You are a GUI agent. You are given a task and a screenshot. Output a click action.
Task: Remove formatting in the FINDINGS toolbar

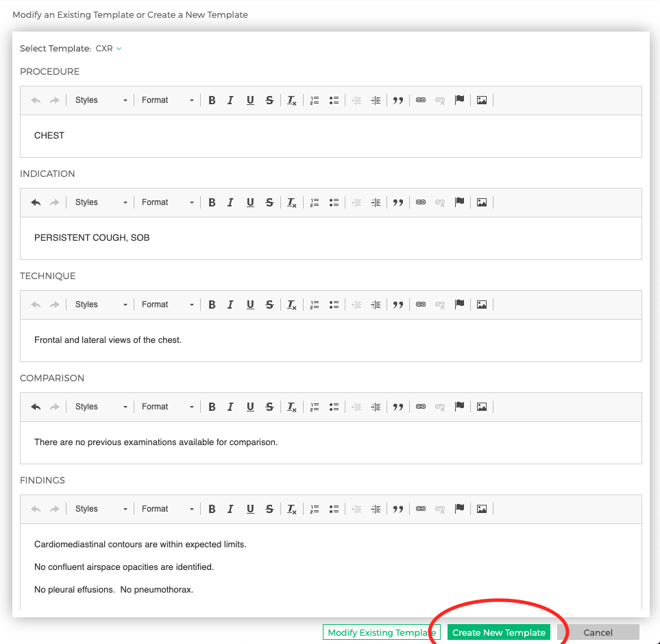[x=291, y=508]
